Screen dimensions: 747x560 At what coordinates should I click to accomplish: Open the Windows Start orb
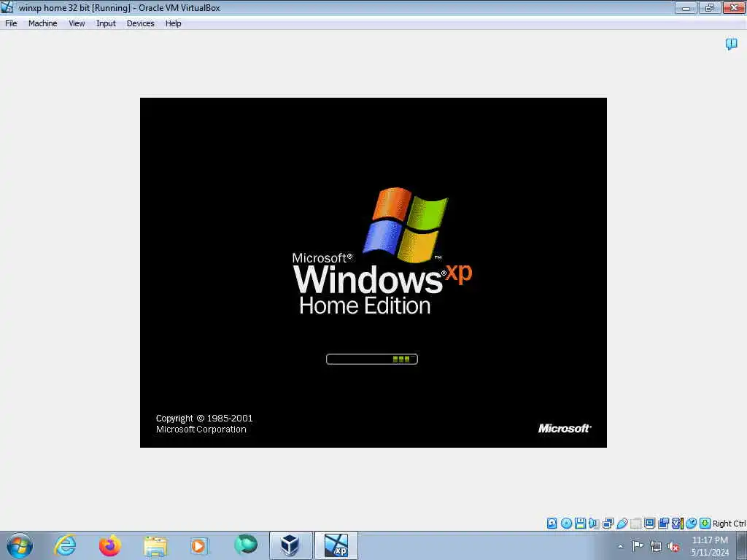pos(20,545)
